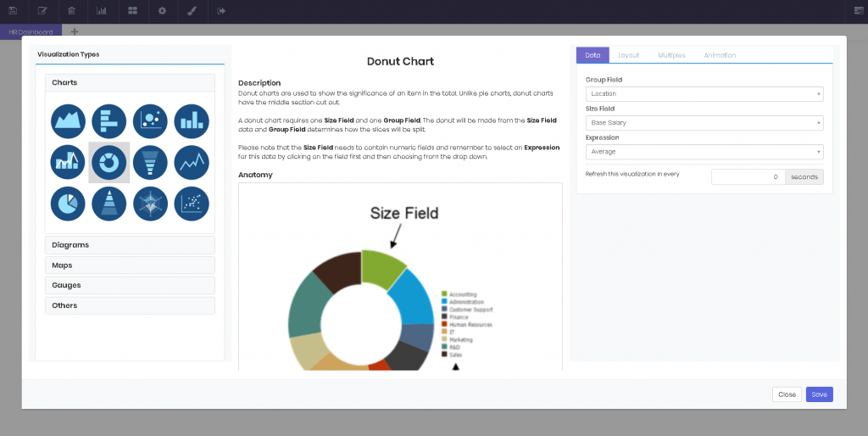This screenshot has width=868, height=436.
Task: Select the Bubble chart visualization type
Action: coord(150,121)
